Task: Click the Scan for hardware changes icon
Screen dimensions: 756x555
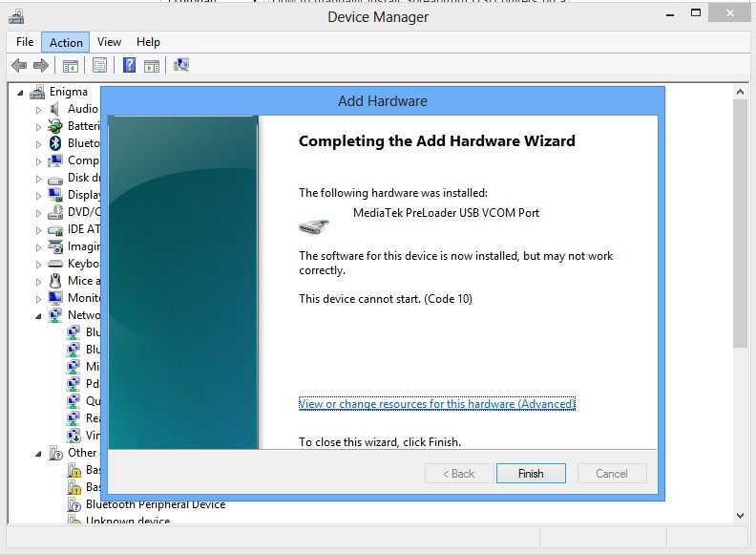Action: click(x=181, y=65)
